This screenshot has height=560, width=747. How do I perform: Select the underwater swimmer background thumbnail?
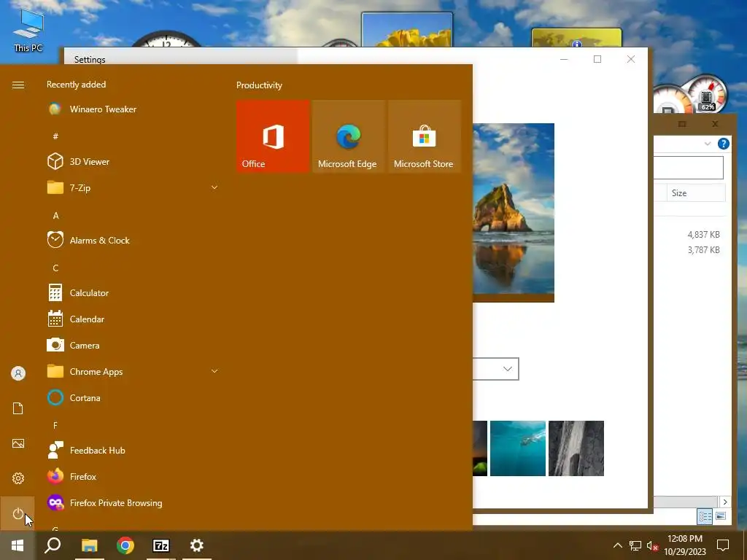(518, 448)
